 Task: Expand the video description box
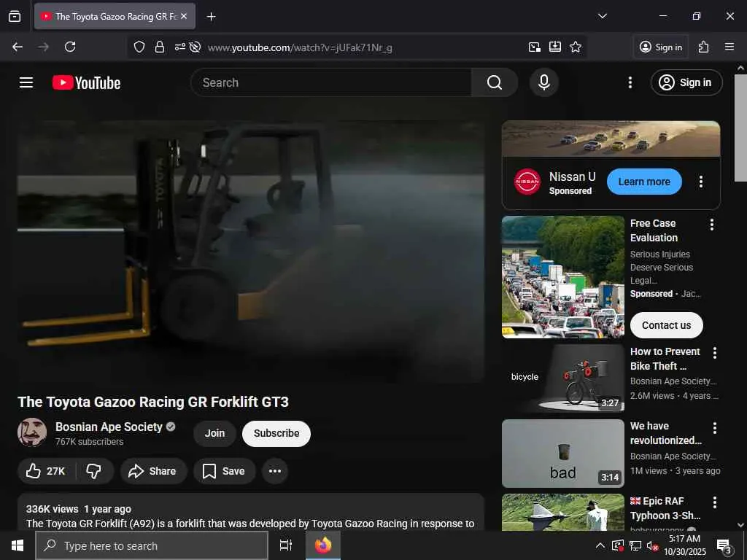coord(251,512)
